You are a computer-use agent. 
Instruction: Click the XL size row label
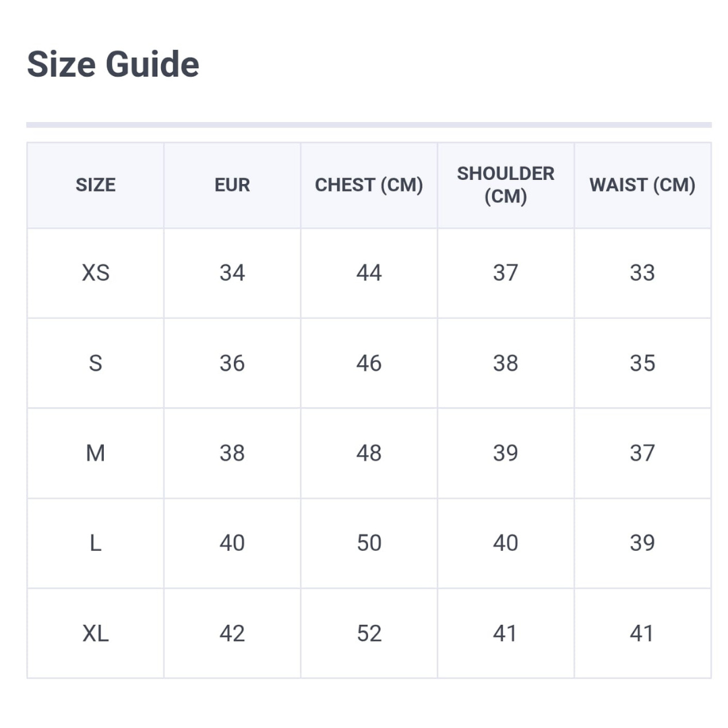tap(95, 634)
